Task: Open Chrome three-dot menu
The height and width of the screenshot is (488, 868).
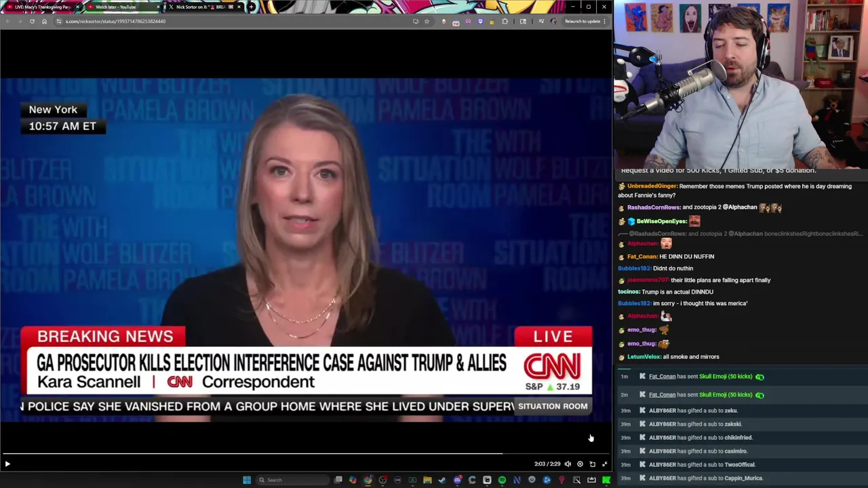Action: tap(604, 21)
